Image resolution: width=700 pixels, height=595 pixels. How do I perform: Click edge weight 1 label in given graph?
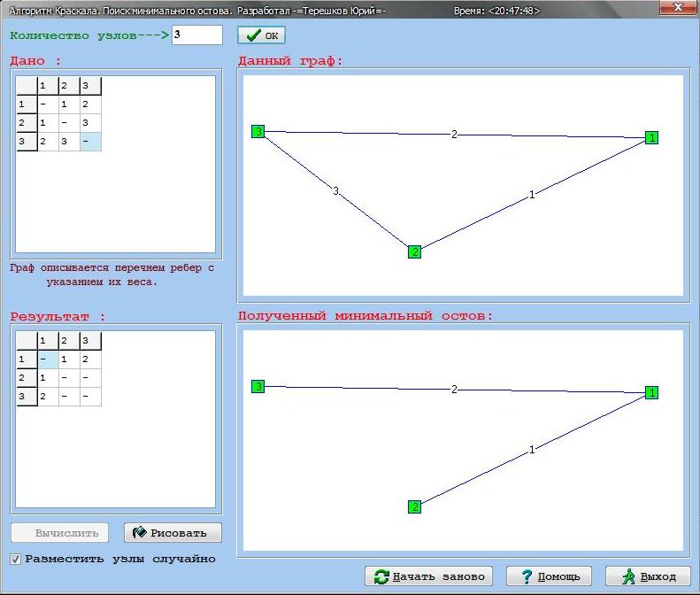pos(532,194)
